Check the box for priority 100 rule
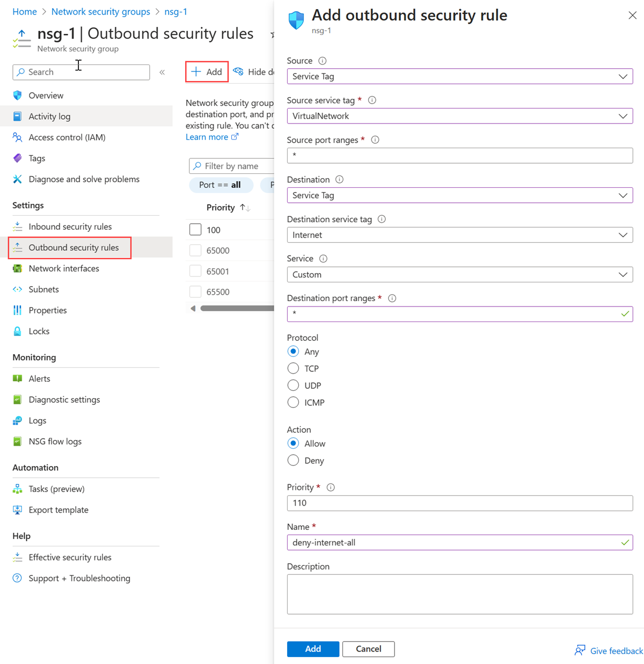The height and width of the screenshot is (664, 644). (195, 230)
